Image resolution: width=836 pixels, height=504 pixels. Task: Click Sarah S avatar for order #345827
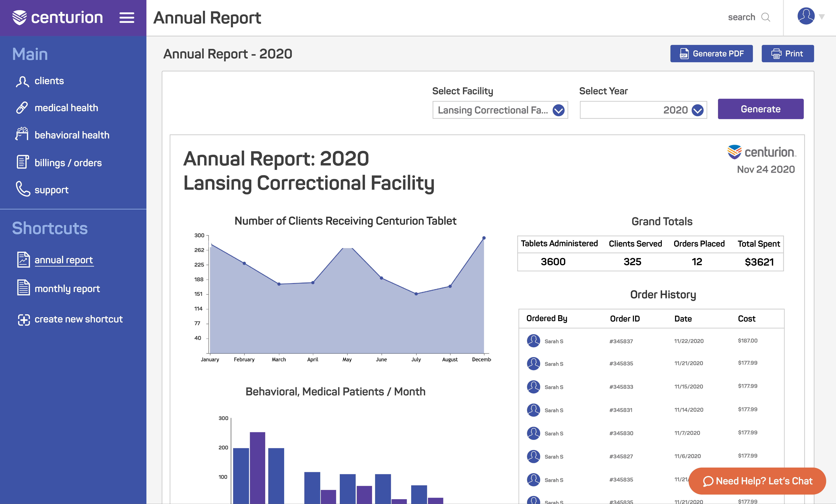pyautogui.click(x=533, y=457)
